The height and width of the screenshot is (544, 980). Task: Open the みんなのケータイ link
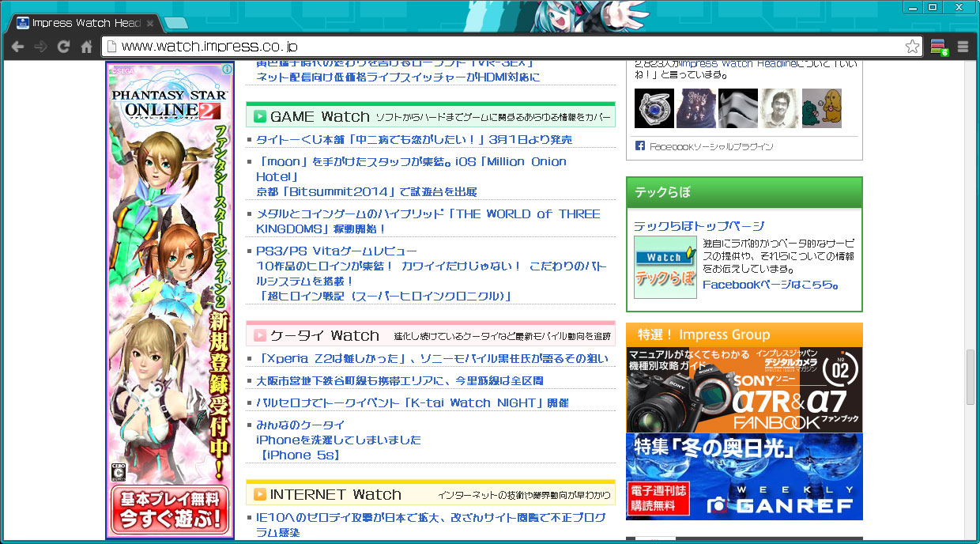pyautogui.click(x=300, y=425)
